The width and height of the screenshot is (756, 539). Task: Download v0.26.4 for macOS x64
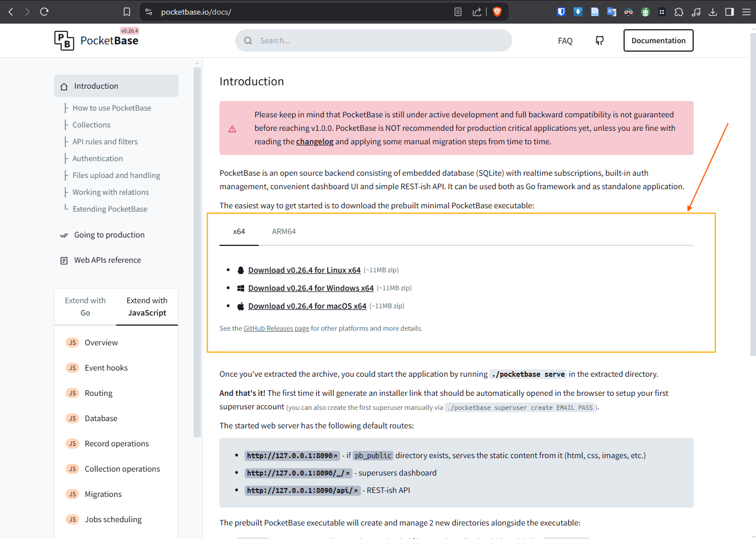point(307,306)
